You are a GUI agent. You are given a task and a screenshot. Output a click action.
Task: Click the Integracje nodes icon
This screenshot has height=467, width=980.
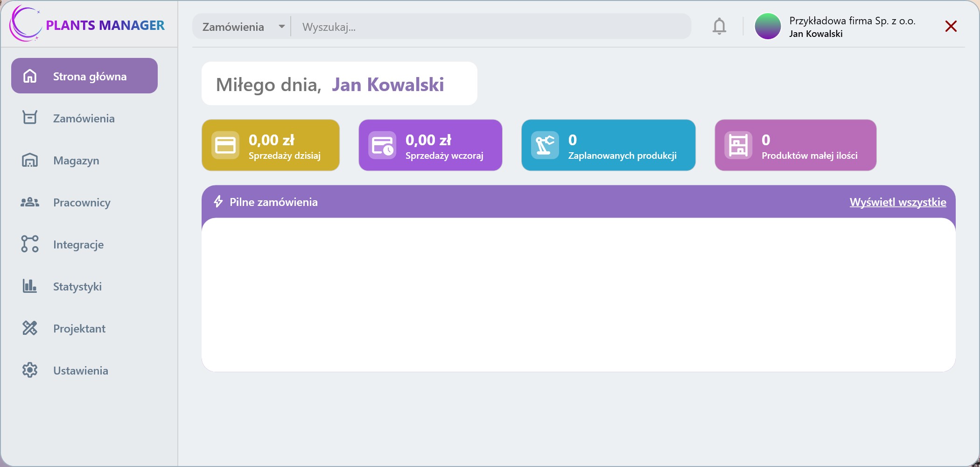pos(30,244)
